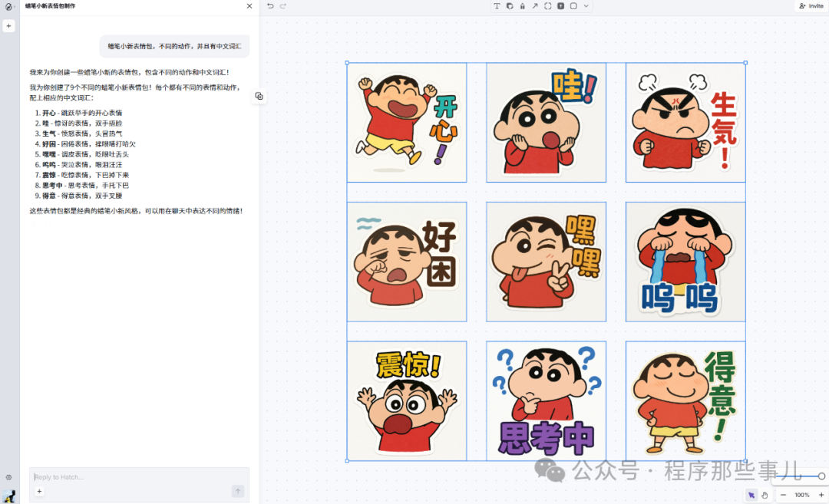829x504 pixels.
Task: Click the user message bubble 蜡笔小新表情包
Action: (x=174, y=47)
